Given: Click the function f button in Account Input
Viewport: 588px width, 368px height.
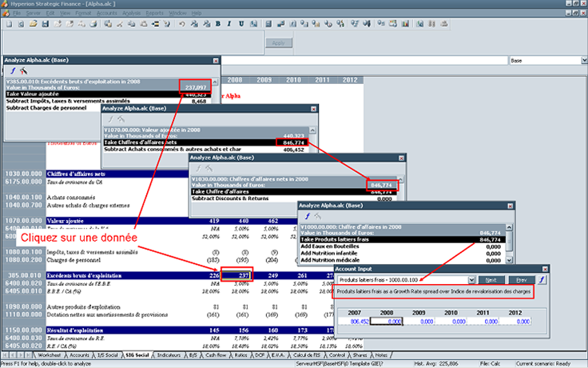Looking at the screenshot, I should pos(542,280).
